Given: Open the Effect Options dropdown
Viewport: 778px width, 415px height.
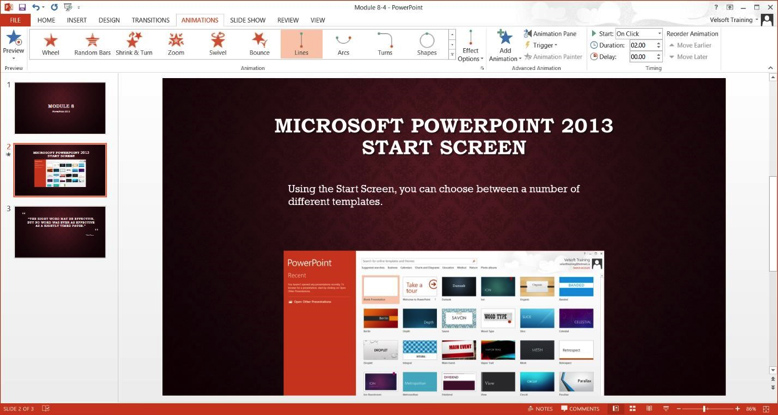Looking at the screenshot, I should coord(470,46).
